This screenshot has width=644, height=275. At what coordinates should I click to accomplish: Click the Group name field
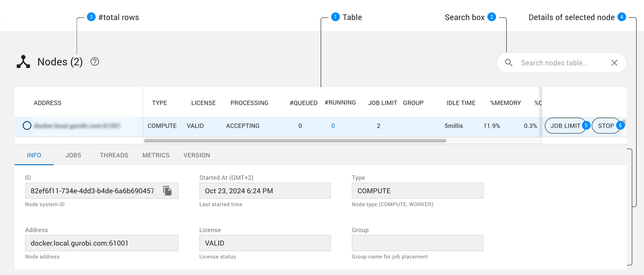coord(417,243)
